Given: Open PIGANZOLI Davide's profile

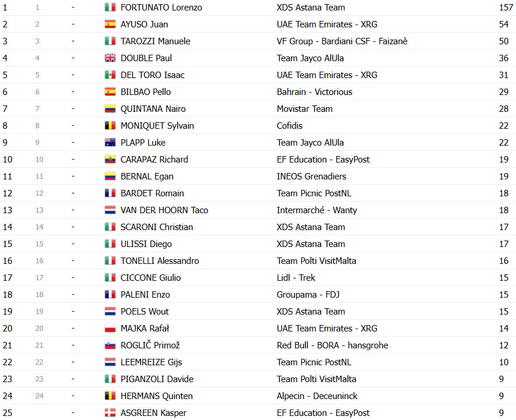Looking at the screenshot, I should tap(157, 379).
